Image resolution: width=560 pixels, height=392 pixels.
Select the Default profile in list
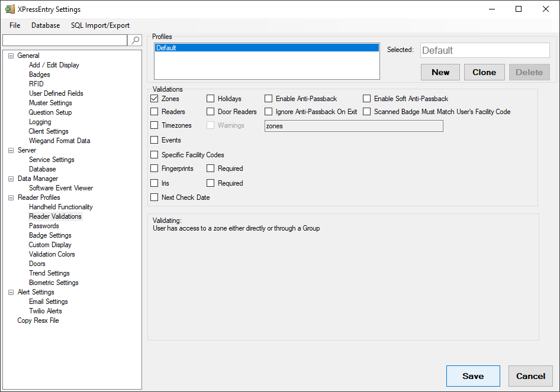coord(267,48)
